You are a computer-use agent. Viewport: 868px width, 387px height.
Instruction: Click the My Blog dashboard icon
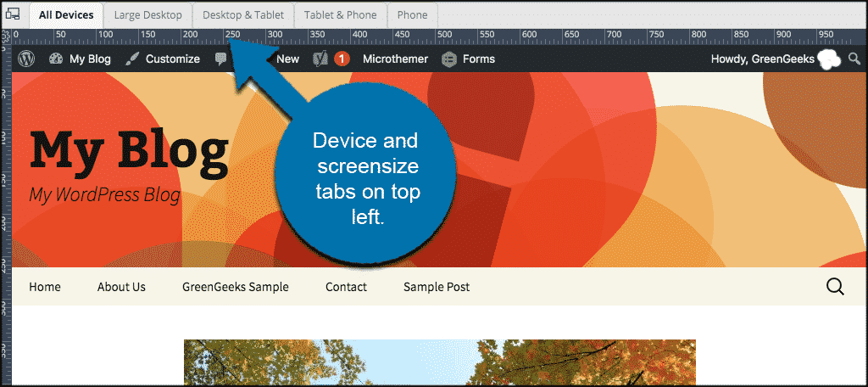click(56, 59)
